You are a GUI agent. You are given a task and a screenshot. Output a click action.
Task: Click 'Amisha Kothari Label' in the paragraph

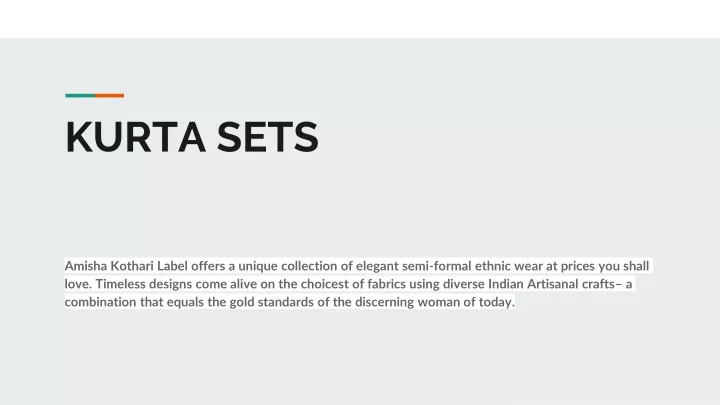[126, 266]
